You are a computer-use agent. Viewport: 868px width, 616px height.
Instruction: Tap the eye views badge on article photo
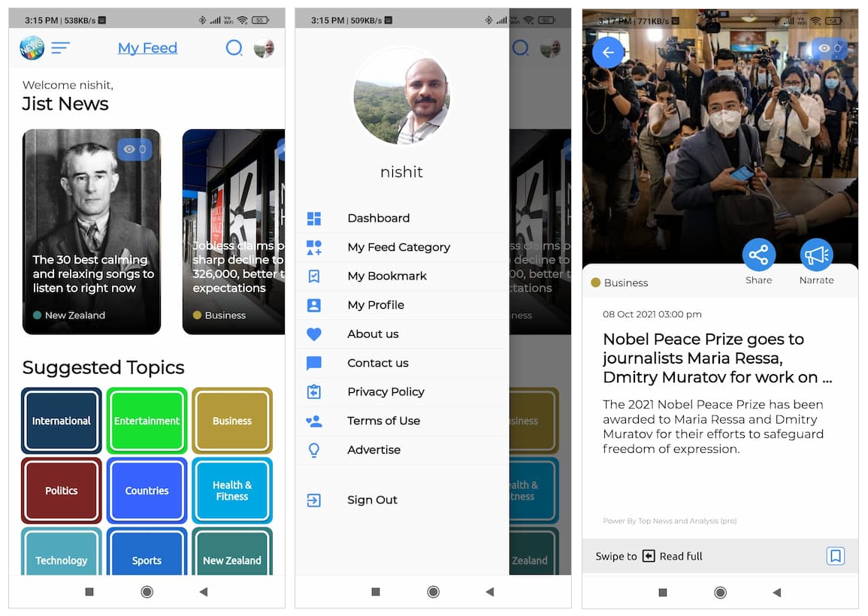click(x=829, y=49)
